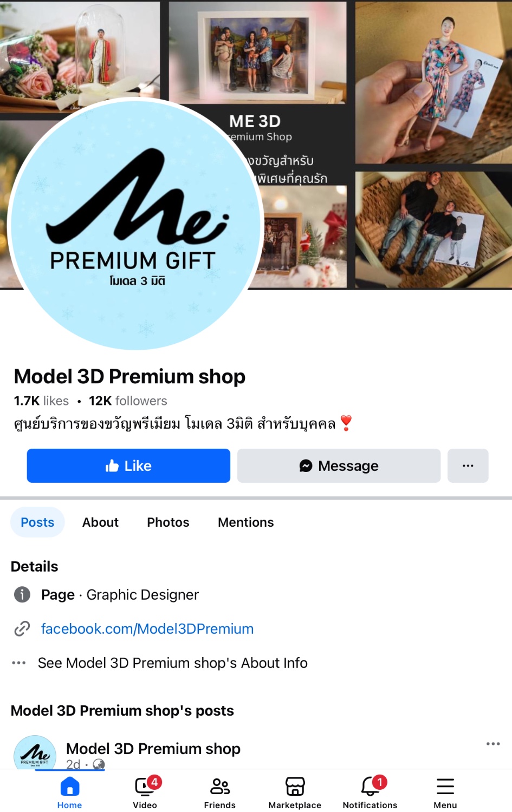Screen dimensions: 512x812
Task: Open the Marketplace storefront icon
Action: pyautogui.click(x=295, y=786)
